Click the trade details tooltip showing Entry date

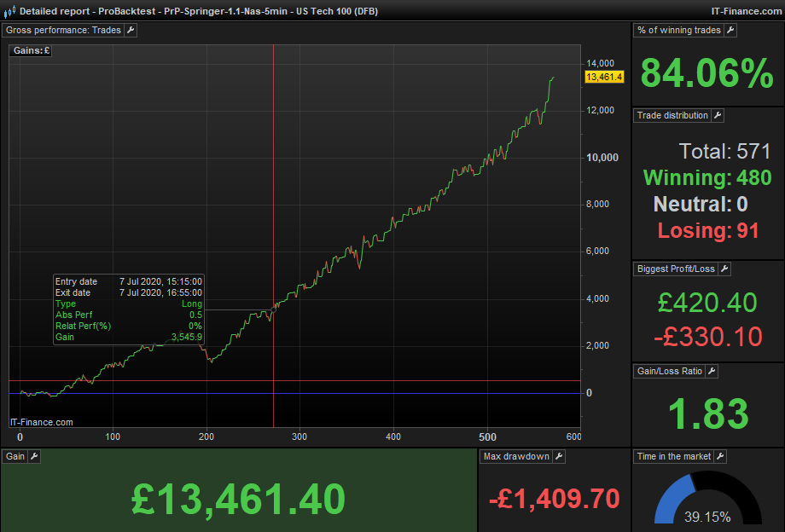128,309
